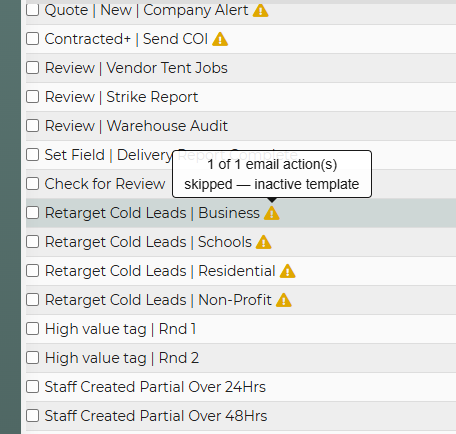Tick the Review Warehouse Audit checkbox
Viewport: 456px width, 434px height.
point(33,126)
